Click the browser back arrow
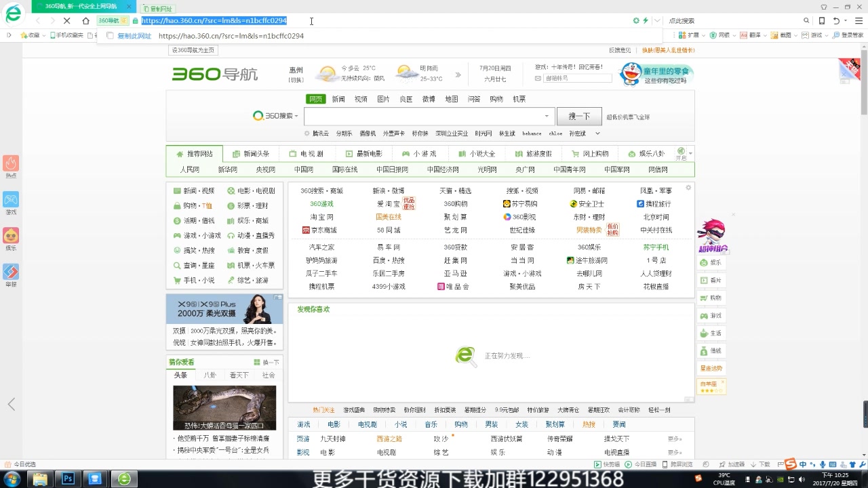Viewport: 868px width, 488px height. (37, 21)
